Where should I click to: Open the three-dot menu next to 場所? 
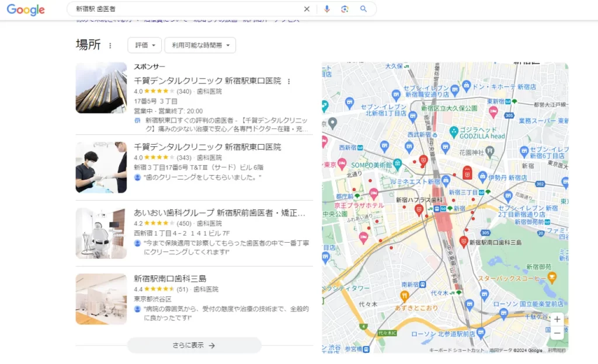(110, 45)
